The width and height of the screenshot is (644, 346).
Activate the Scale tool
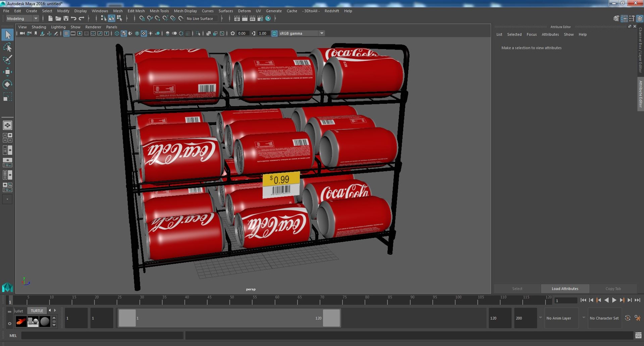pos(7,97)
